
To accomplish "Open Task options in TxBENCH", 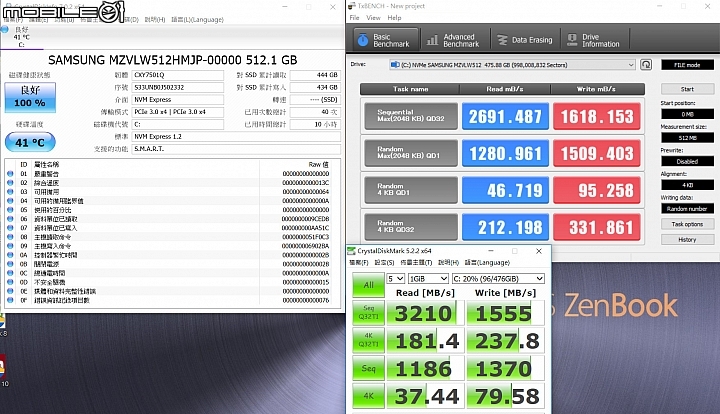I will [687, 224].
